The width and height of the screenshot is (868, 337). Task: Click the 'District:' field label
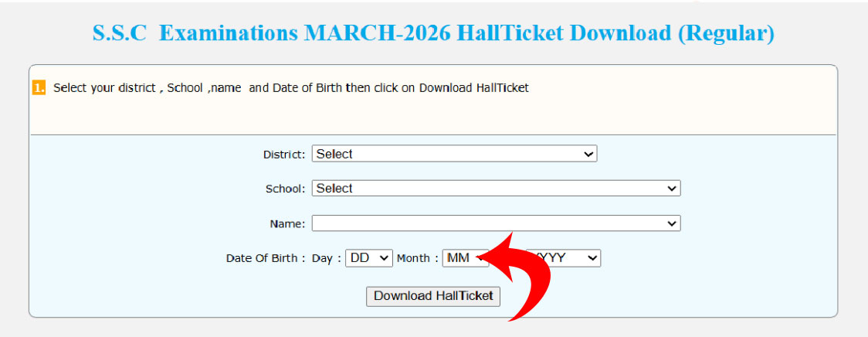284,155
